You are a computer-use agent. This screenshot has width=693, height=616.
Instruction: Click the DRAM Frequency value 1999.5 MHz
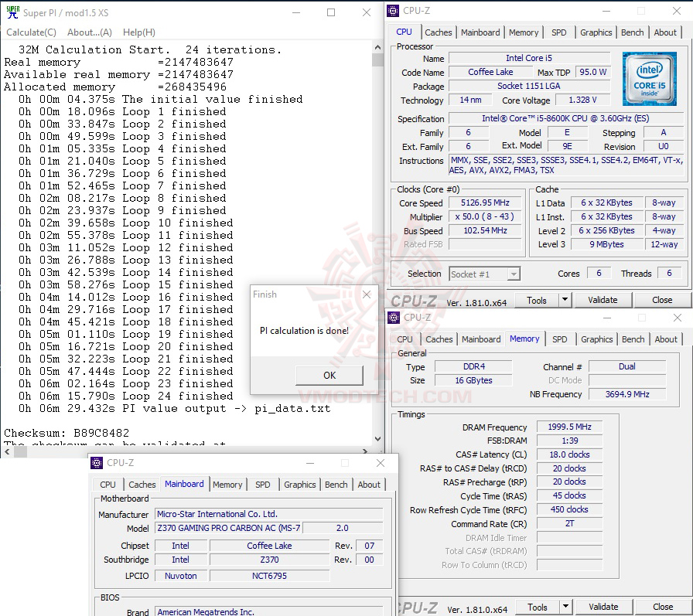[x=569, y=427]
